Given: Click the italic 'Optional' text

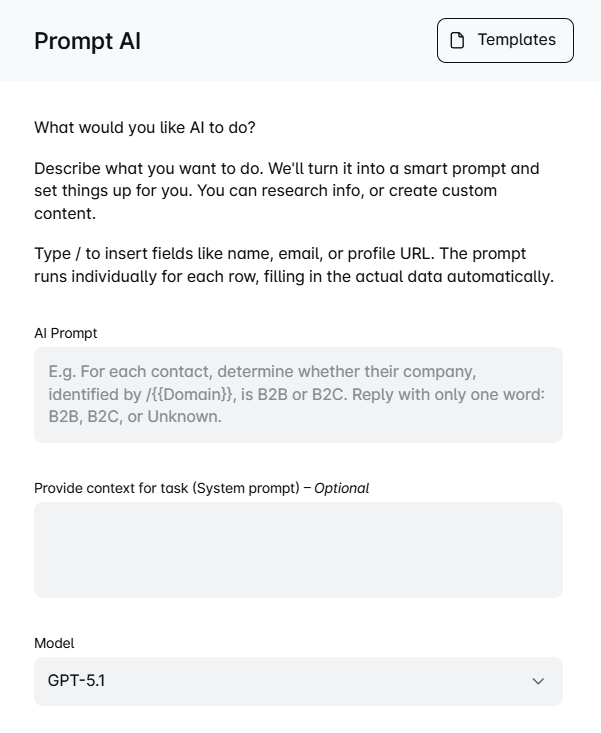Looking at the screenshot, I should pos(341,489).
